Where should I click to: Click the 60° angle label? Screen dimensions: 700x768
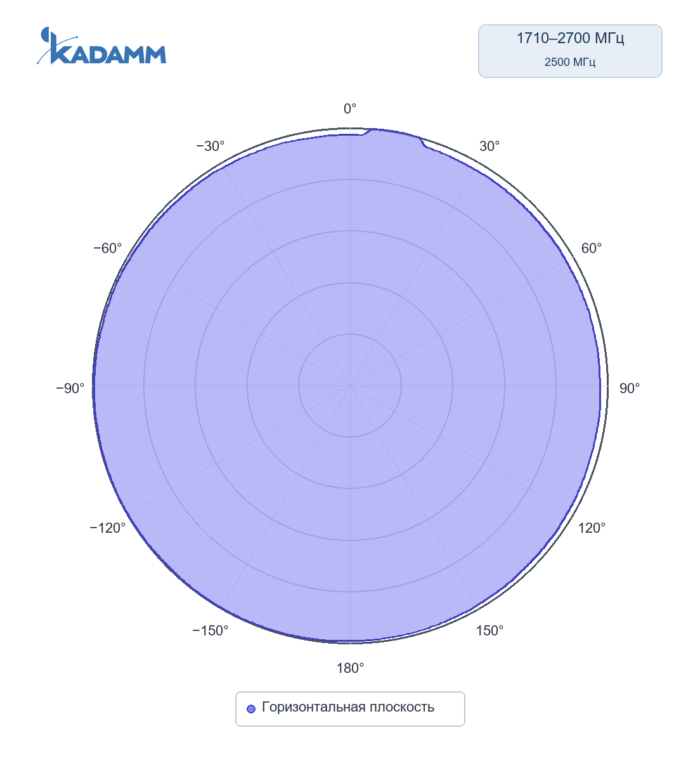pyautogui.click(x=592, y=249)
